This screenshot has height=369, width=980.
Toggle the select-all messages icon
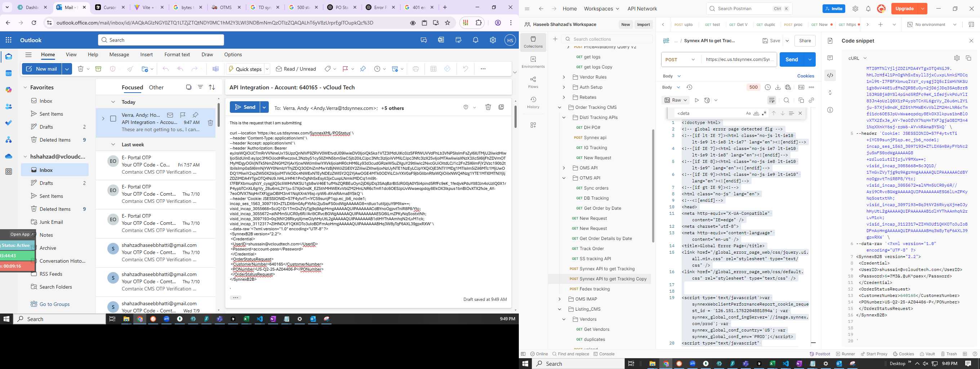pos(189,87)
